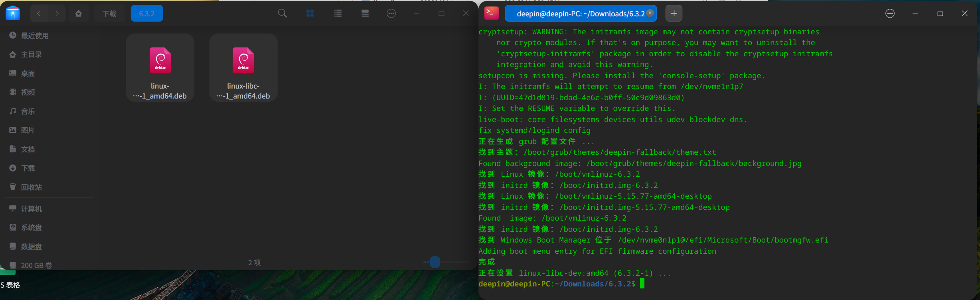This screenshot has height=300, width=980.
Task: Maximize the file manager window
Action: coord(441,14)
